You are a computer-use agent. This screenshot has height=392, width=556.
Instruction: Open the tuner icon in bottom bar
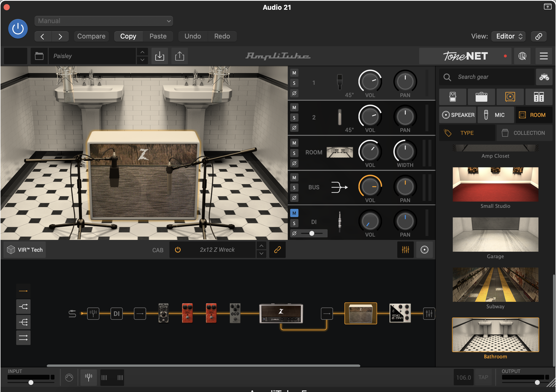(x=89, y=377)
